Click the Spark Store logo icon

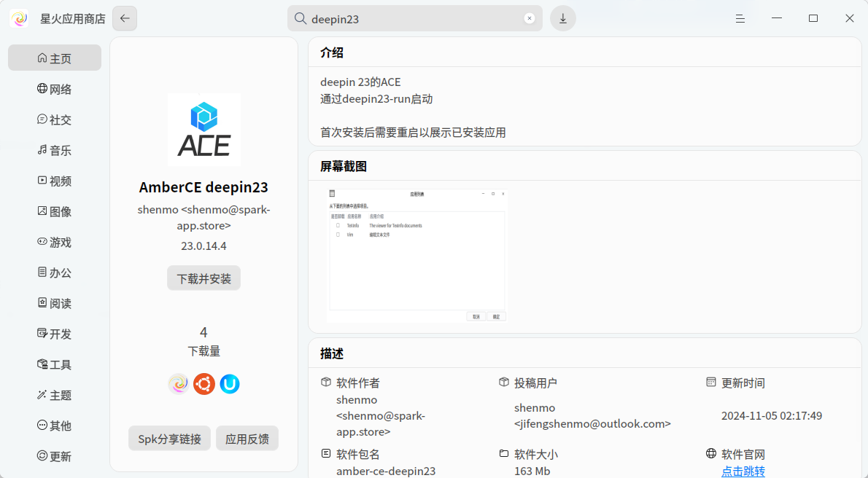(x=19, y=19)
